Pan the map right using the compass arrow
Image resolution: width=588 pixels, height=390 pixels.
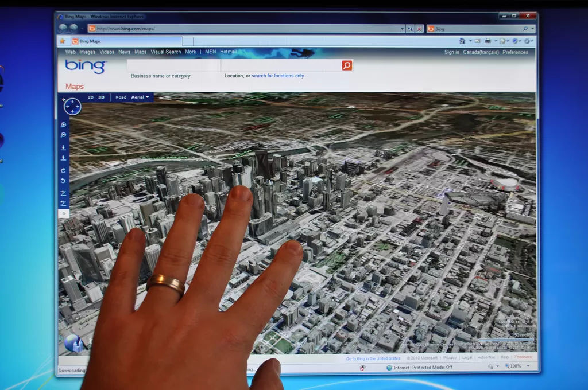pos(78,107)
